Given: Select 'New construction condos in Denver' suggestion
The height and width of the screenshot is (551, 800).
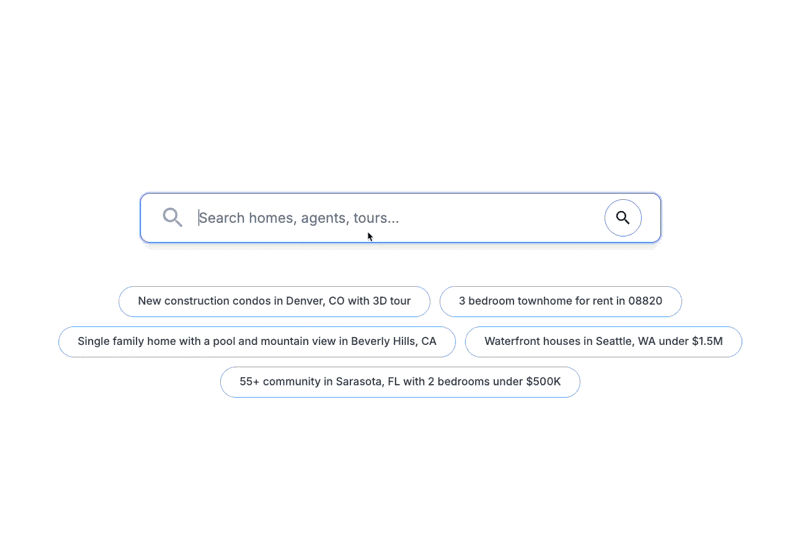Looking at the screenshot, I should click(274, 301).
